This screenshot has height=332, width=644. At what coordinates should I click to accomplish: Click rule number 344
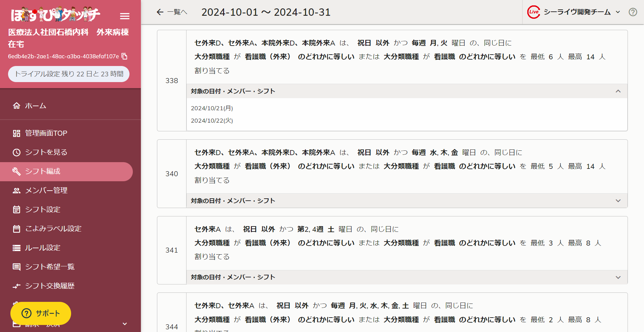[172, 327]
